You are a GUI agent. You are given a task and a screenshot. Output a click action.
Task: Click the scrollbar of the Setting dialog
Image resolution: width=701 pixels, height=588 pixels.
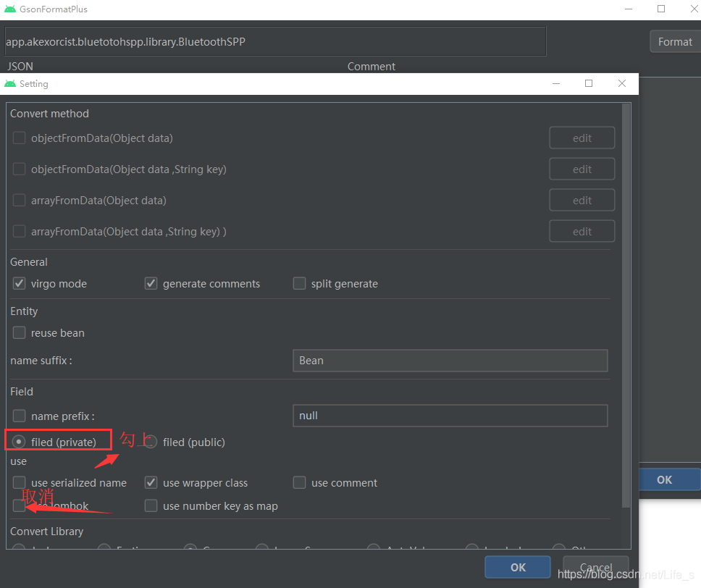(x=627, y=290)
